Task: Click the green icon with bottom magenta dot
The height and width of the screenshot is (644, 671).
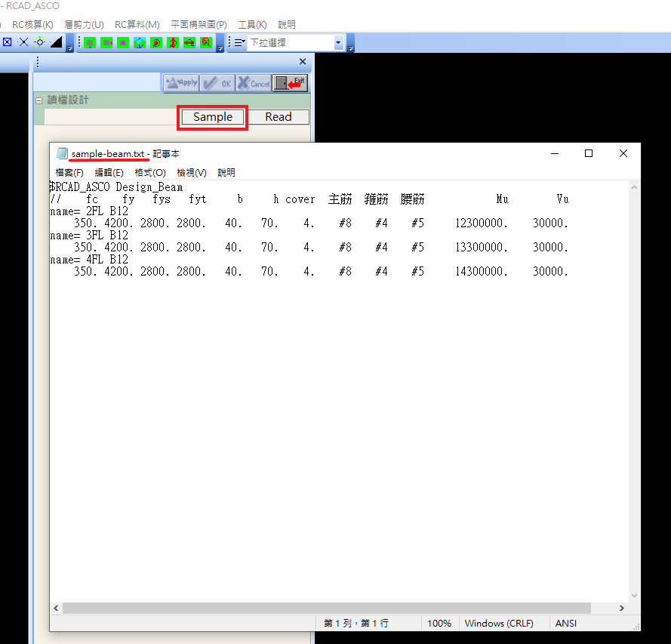Action: pos(90,43)
